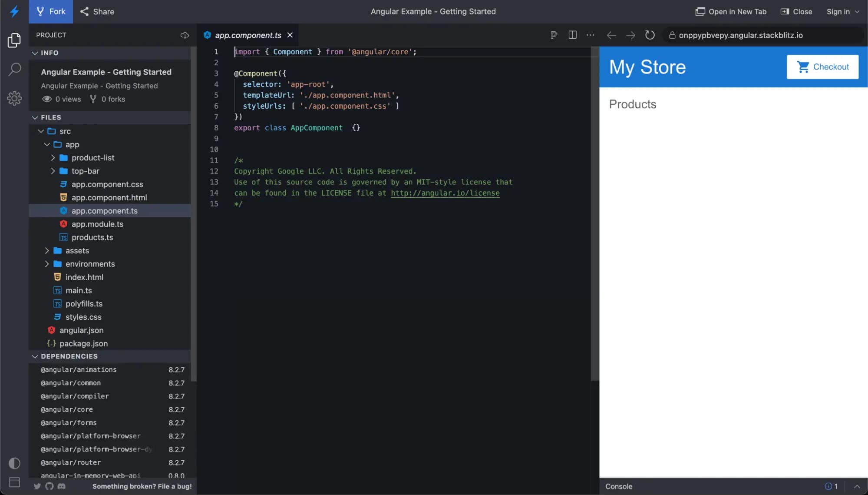This screenshot has width=868, height=495.
Task: Collapse the DEPENDENCIES section
Action: (35, 356)
